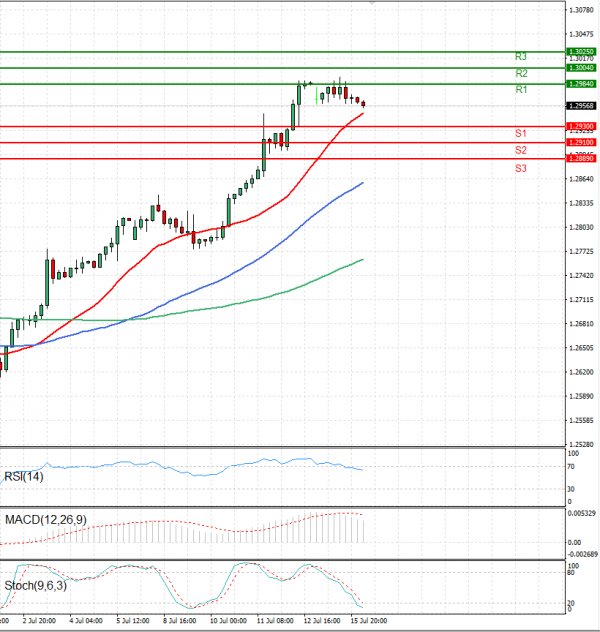This screenshot has width=600, height=632.
Task: Click the 1.26200 price axis value
Action: coord(581,372)
